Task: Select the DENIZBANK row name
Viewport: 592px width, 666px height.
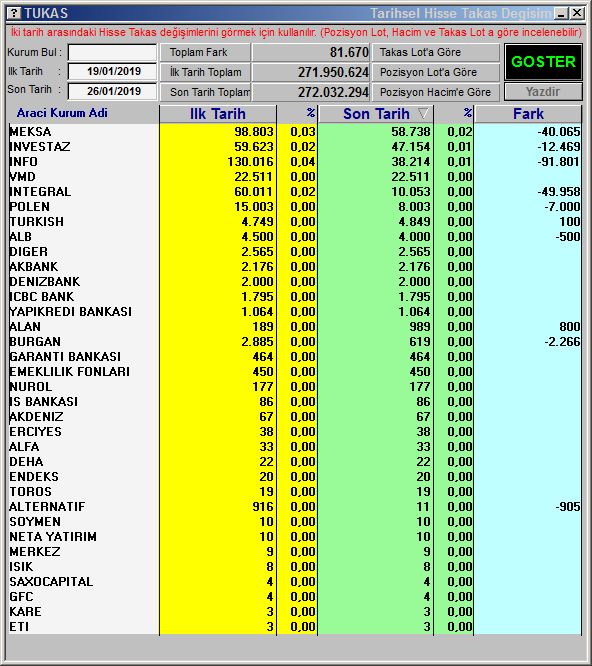Action: pos(45,282)
